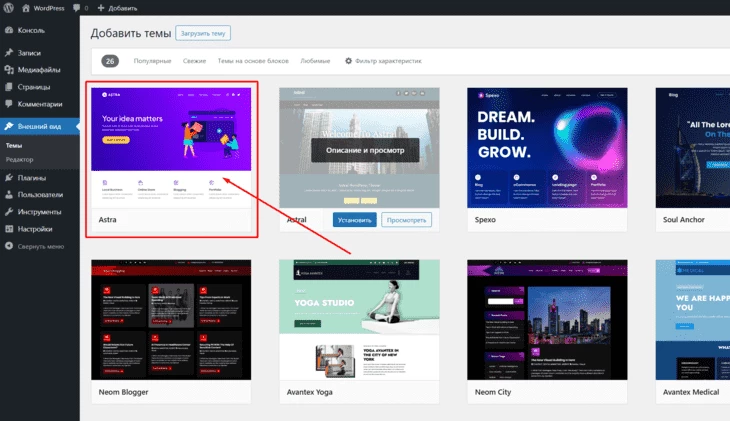
Task: Click the Настройки settings icon
Action: [x=9, y=229]
